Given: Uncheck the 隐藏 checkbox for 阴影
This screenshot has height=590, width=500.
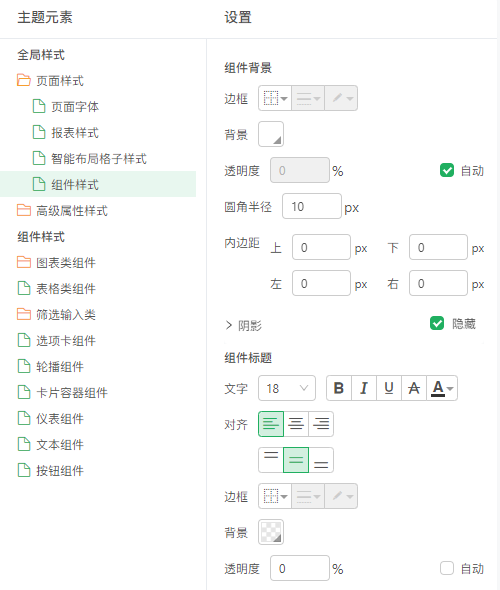Looking at the screenshot, I should pyautogui.click(x=437, y=323).
